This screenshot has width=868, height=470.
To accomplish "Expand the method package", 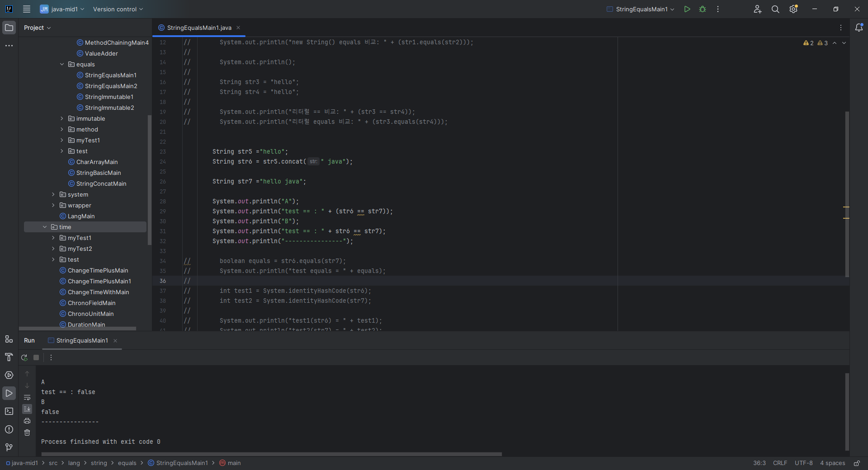I will 62,129.
